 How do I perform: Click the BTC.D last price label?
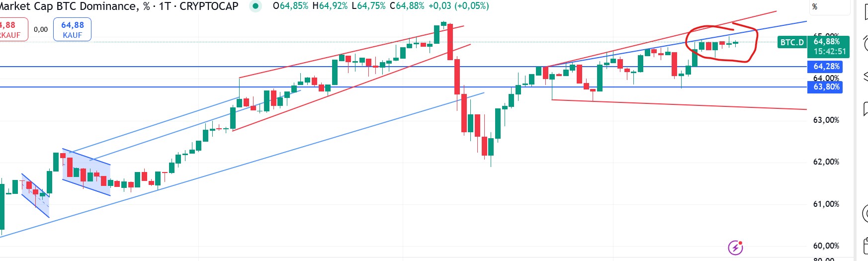coord(792,42)
